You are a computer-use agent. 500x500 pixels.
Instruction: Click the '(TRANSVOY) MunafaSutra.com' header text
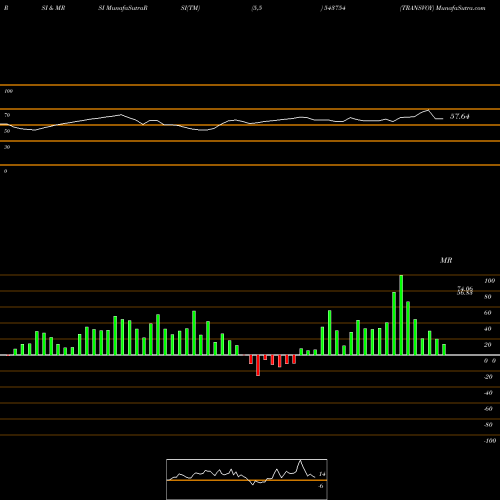443,8
